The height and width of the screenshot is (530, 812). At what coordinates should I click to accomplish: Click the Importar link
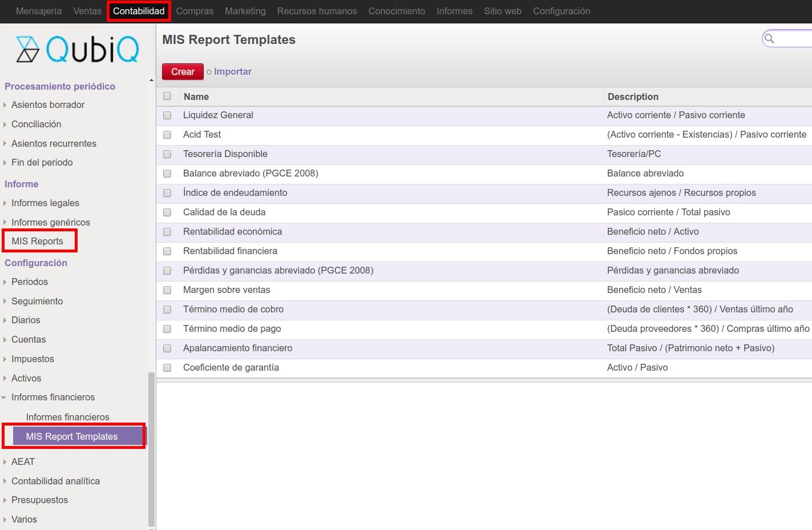click(x=233, y=72)
